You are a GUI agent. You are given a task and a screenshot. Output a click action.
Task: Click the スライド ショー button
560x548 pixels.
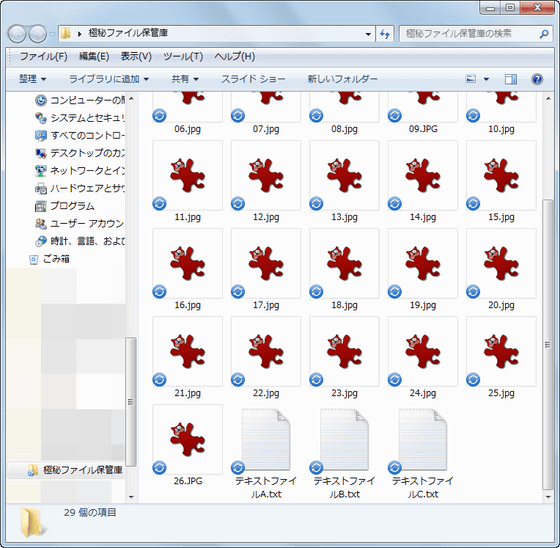point(253,79)
